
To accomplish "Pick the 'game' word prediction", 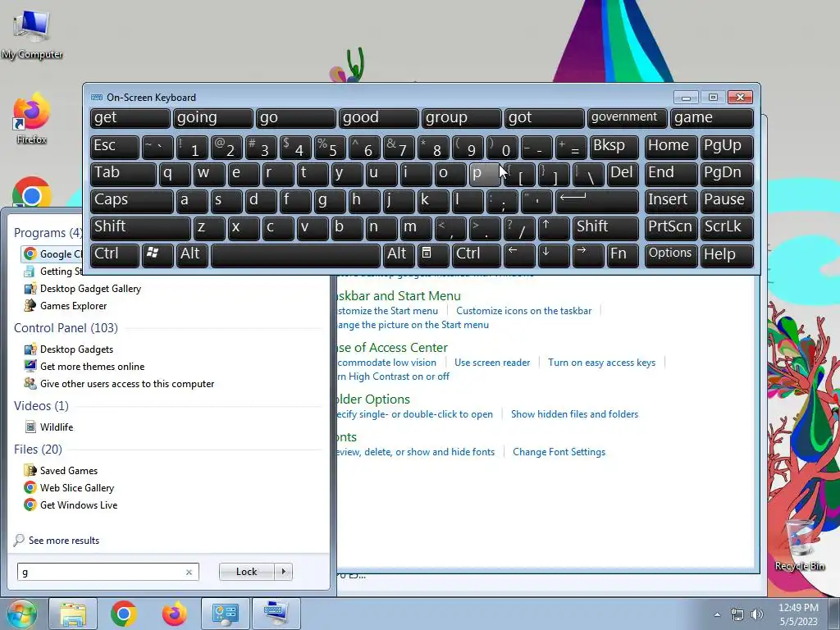I will coord(712,118).
